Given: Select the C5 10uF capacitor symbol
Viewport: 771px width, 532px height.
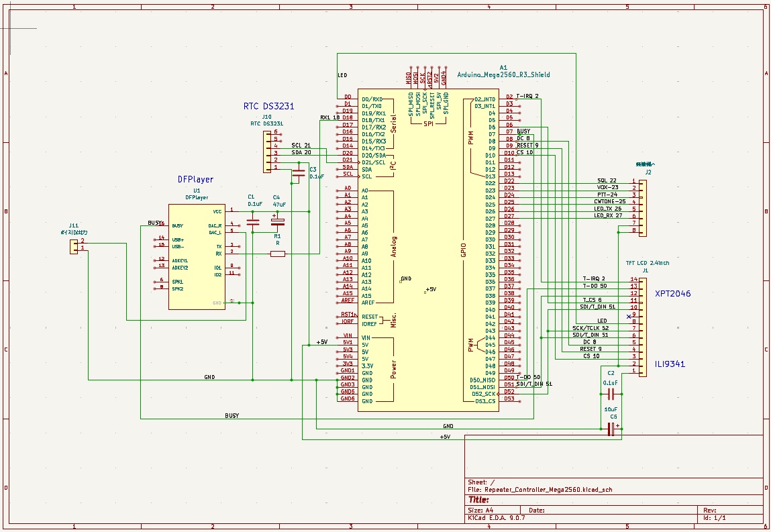Looking at the screenshot, I should tap(611, 429).
